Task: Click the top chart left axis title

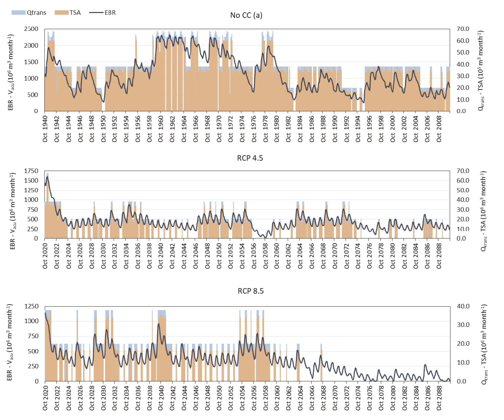Action: coord(11,72)
